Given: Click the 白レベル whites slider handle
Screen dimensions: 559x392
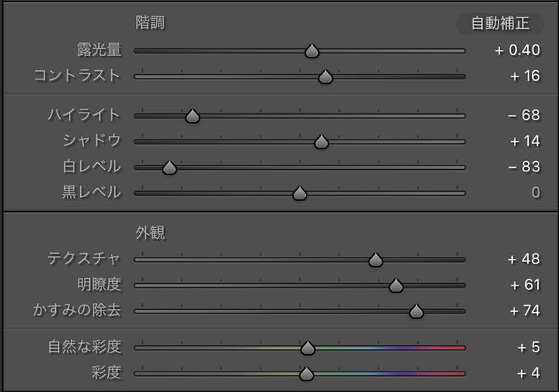Looking at the screenshot, I should 169,168.
